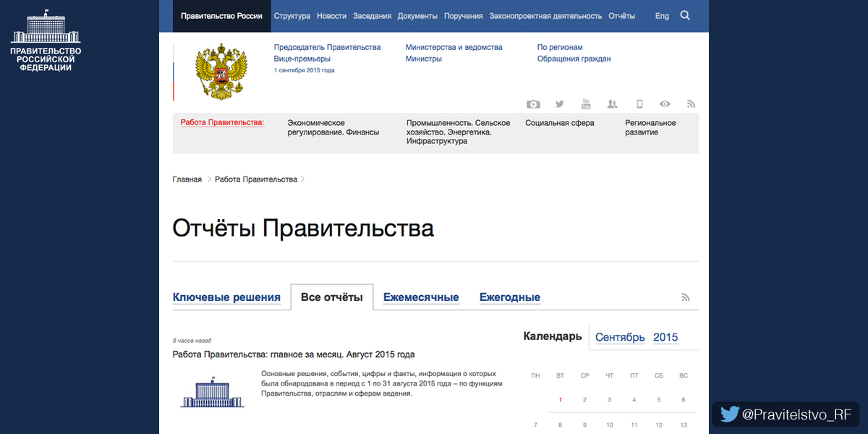Open the Министры link

424,59
